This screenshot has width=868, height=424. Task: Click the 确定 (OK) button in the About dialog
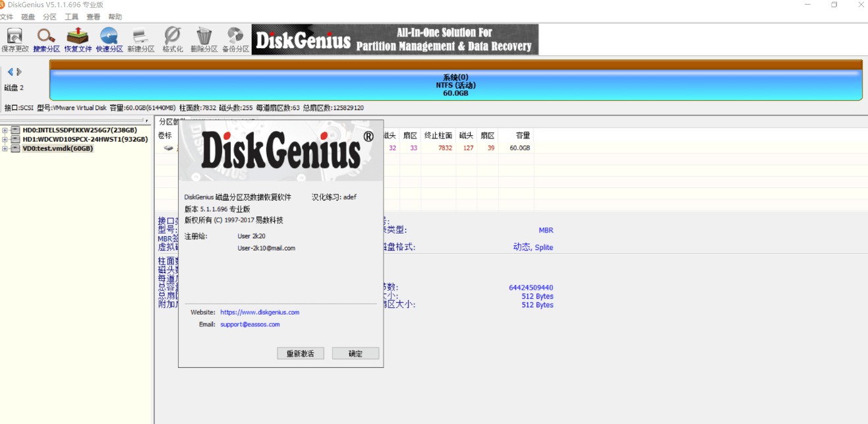[x=356, y=353]
